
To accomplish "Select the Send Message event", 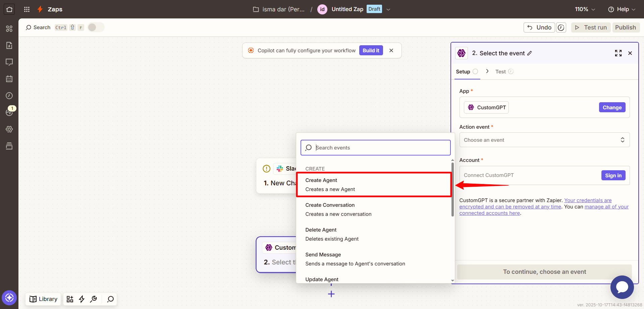I will (x=374, y=259).
